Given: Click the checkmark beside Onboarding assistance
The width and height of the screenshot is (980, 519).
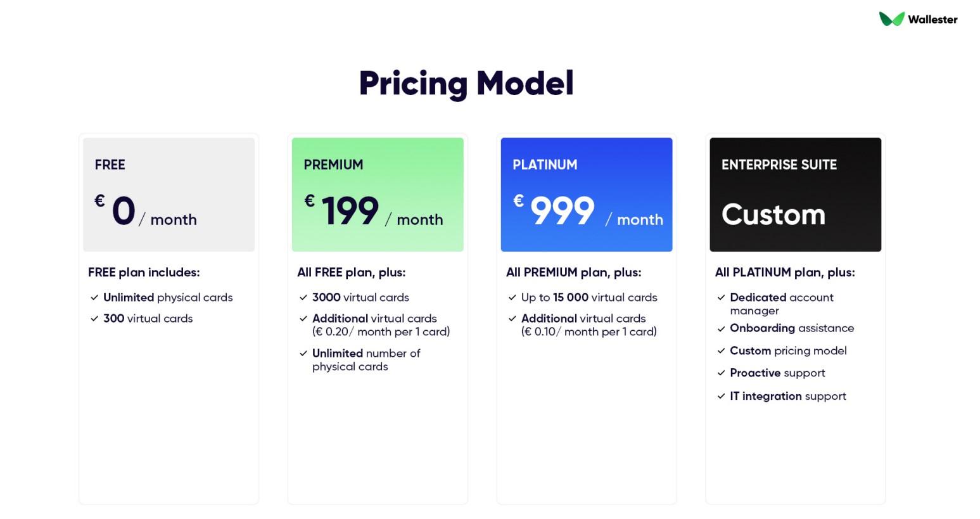Looking at the screenshot, I should (x=721, y=329).
